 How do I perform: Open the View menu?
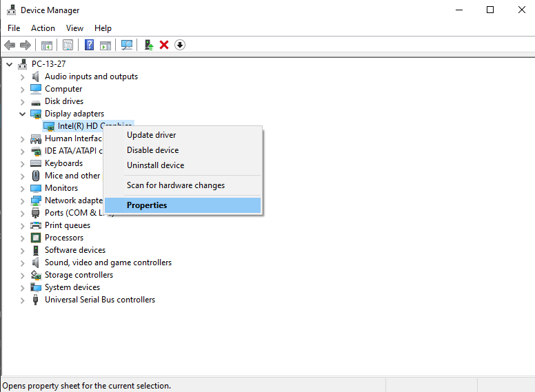[x=74, y=28]
